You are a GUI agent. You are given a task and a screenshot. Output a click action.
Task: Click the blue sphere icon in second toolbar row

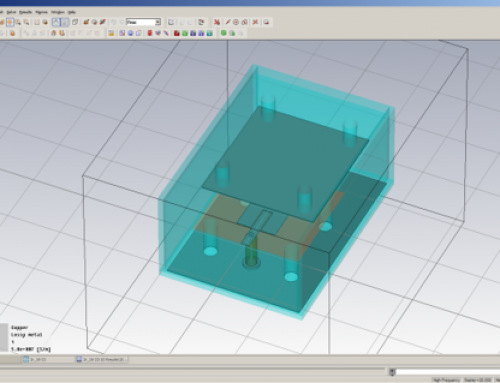pyautogui.click(x=130, y=33)
